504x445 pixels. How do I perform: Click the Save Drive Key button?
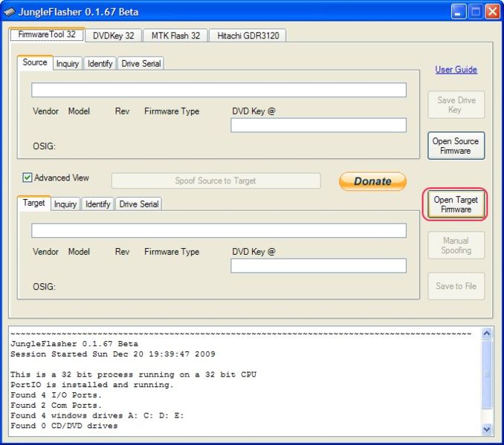pos(456,105)
